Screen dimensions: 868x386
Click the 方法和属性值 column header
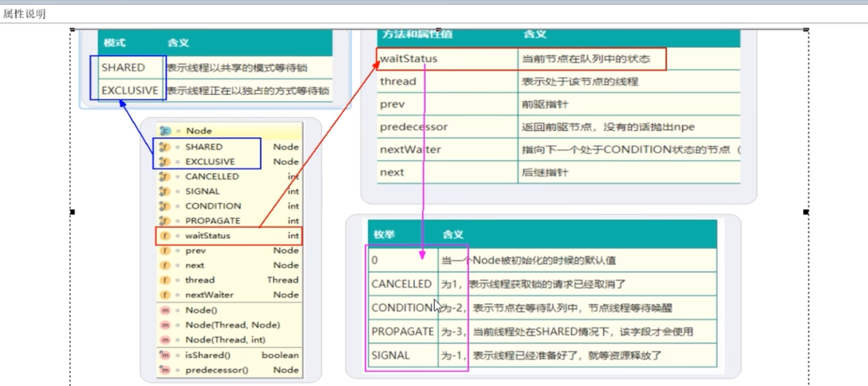click(x=417, y=34)
